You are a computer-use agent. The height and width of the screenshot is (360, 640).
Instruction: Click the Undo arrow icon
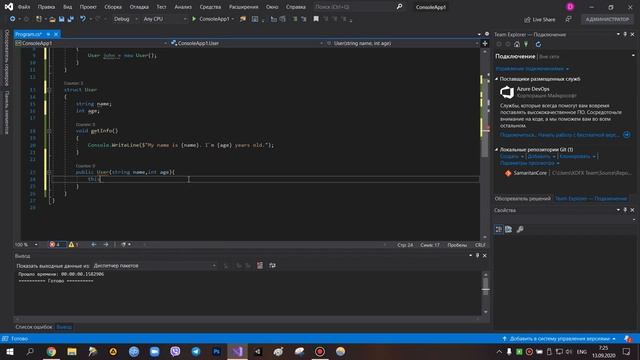coord(83,19)
